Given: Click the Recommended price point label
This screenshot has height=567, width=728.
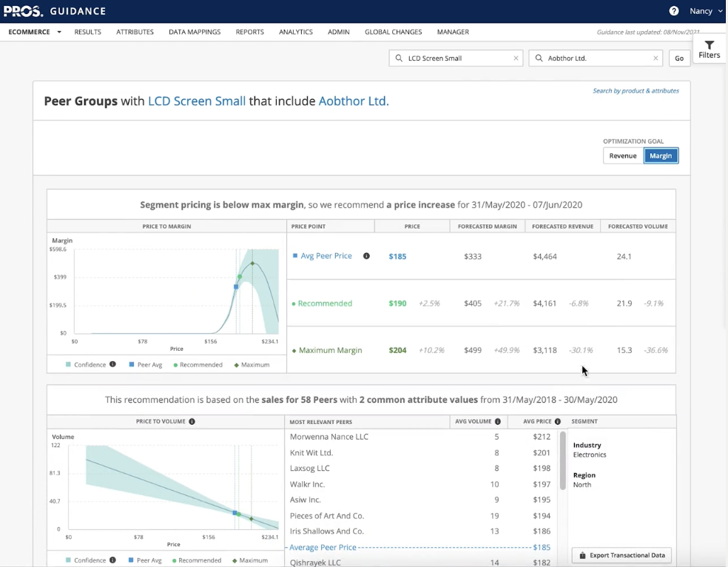Looking at the screenshot, I should [x=325, y=303].
